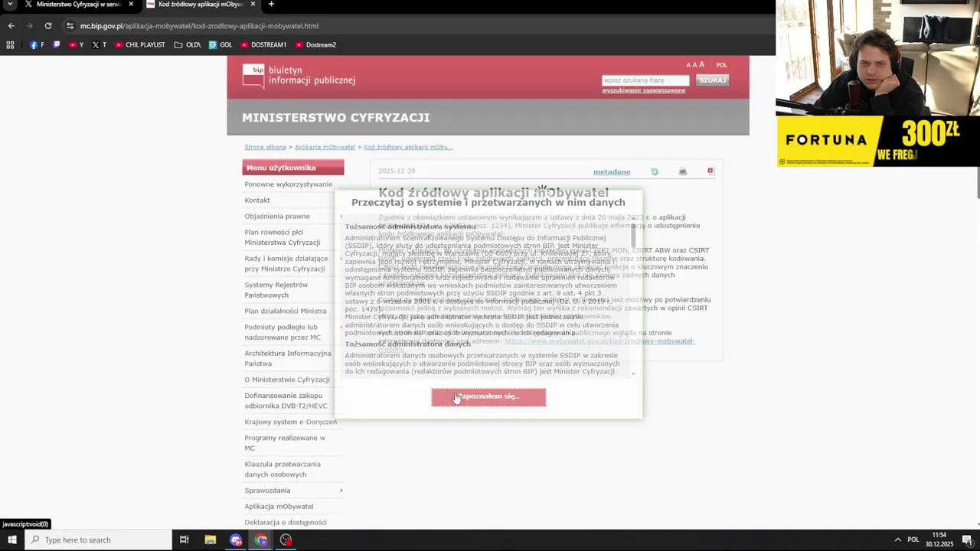Open Dofinansowanie zakupu odbiornika DVB-T2/HEVC

(286, 401)
